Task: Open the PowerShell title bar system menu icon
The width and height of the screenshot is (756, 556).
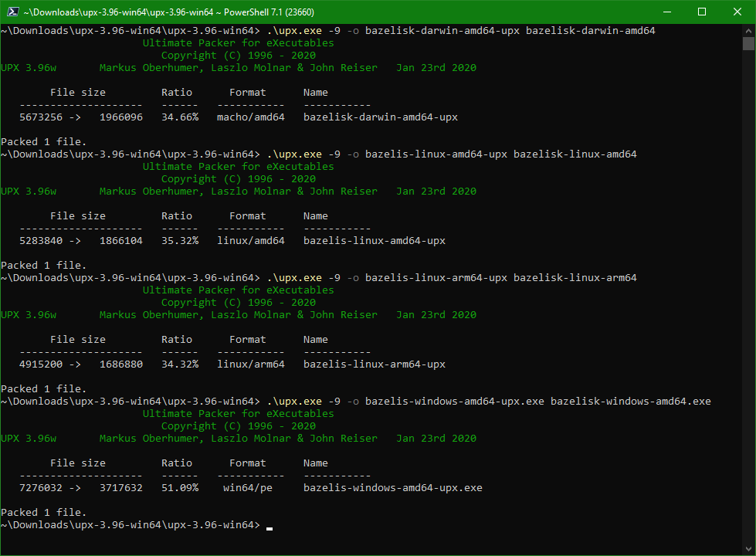Action: (14, 12)
